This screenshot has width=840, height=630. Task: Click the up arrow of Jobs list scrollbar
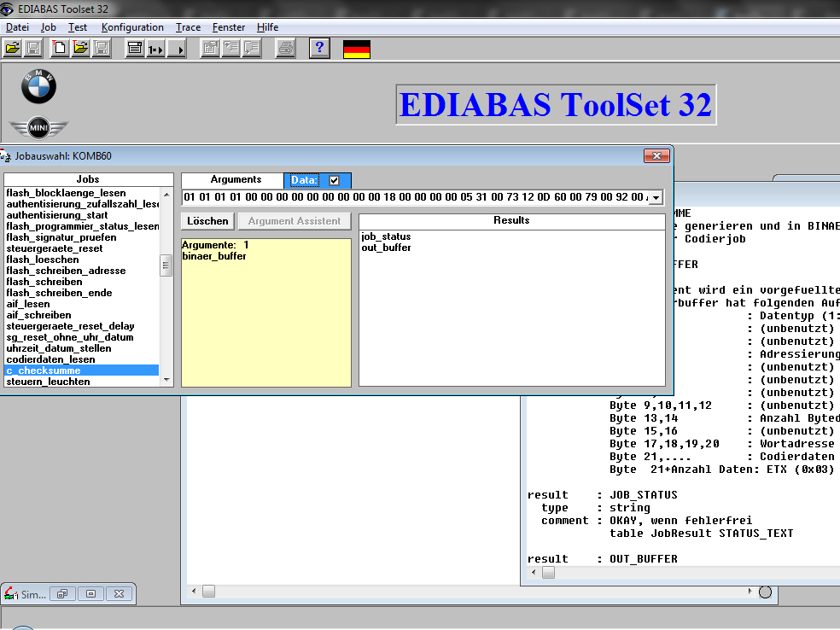click(166, 195)
